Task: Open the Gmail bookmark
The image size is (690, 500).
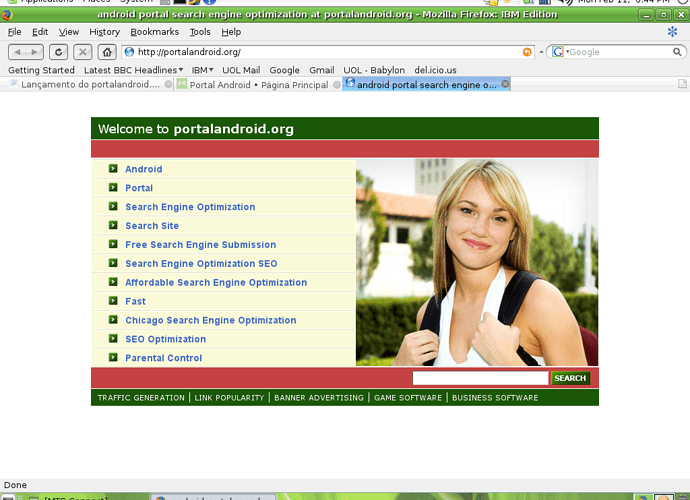Action: [322, 70]
